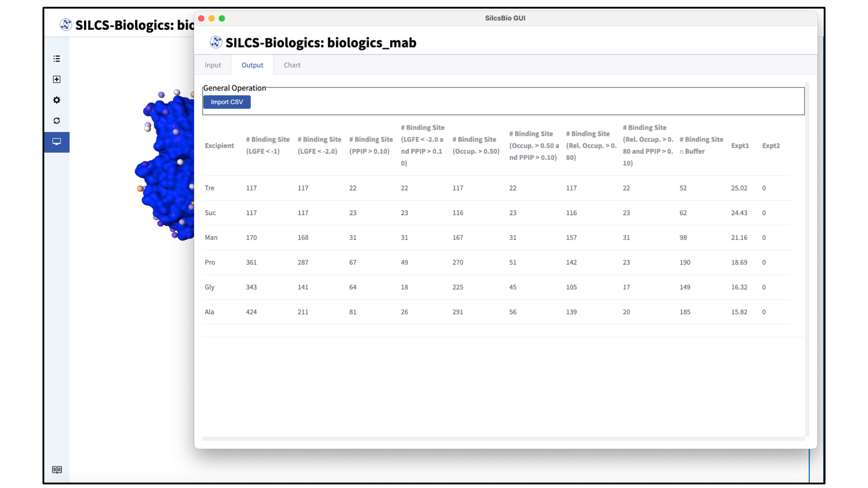Select the Pro excipient row label
868x488 pixels.
click(x=210, y=263)
